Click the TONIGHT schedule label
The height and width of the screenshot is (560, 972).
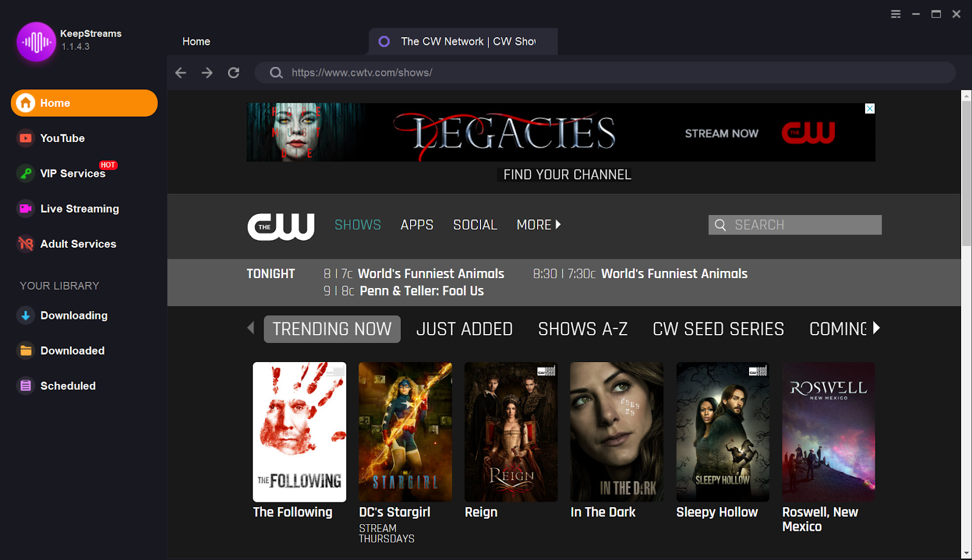pos(271,274)
